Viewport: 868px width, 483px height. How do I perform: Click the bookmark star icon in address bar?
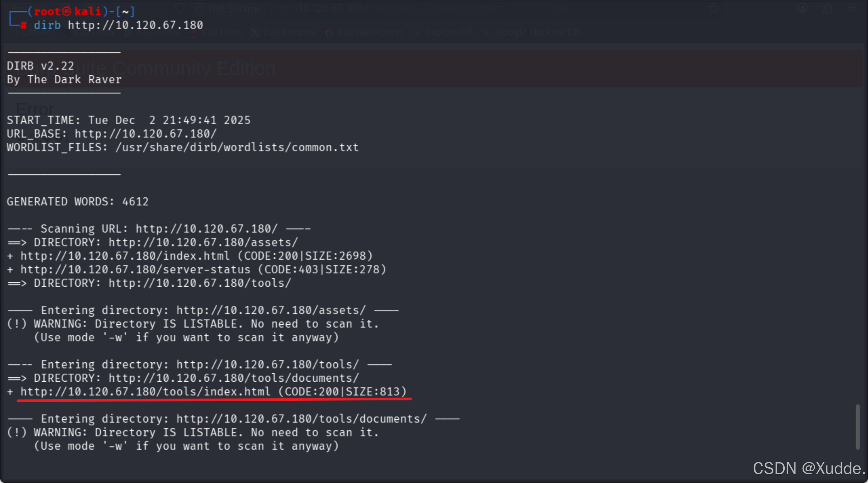pyautogui.click(x=713, y=8)
